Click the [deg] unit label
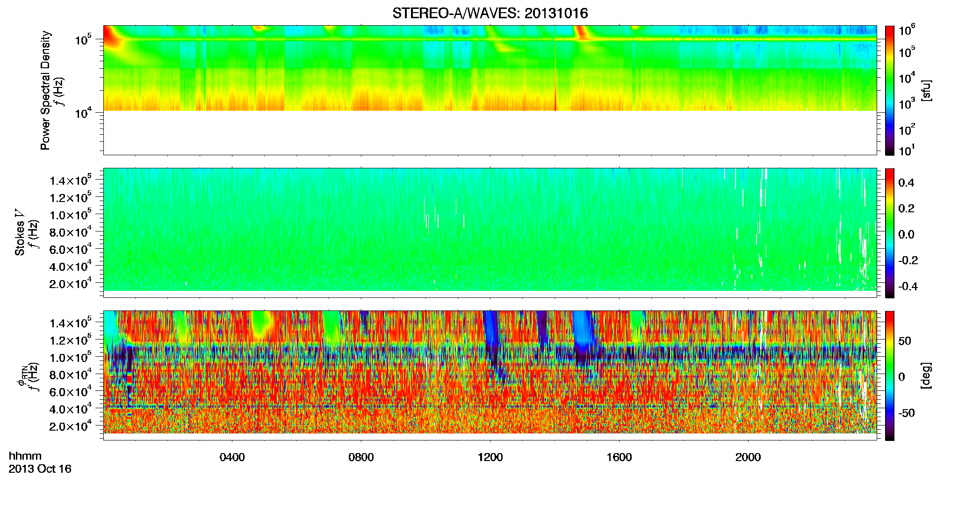The image size is (980, 505). point(926,375)
